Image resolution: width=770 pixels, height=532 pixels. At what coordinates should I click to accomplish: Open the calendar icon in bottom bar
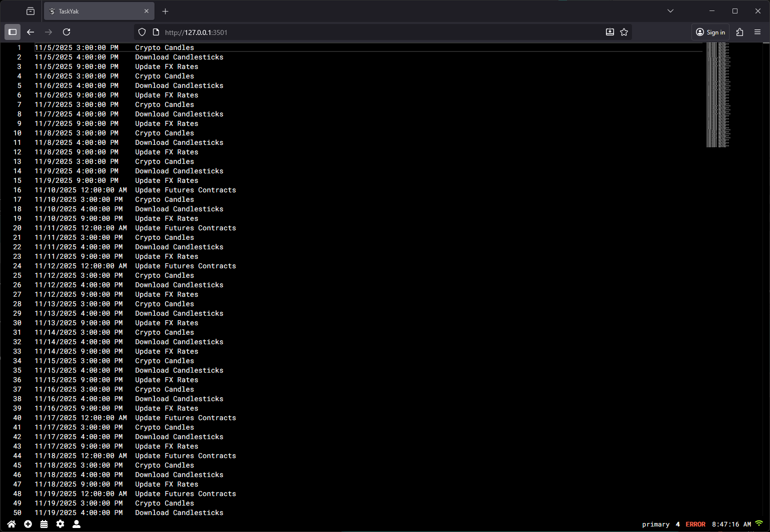click(44, 524)
